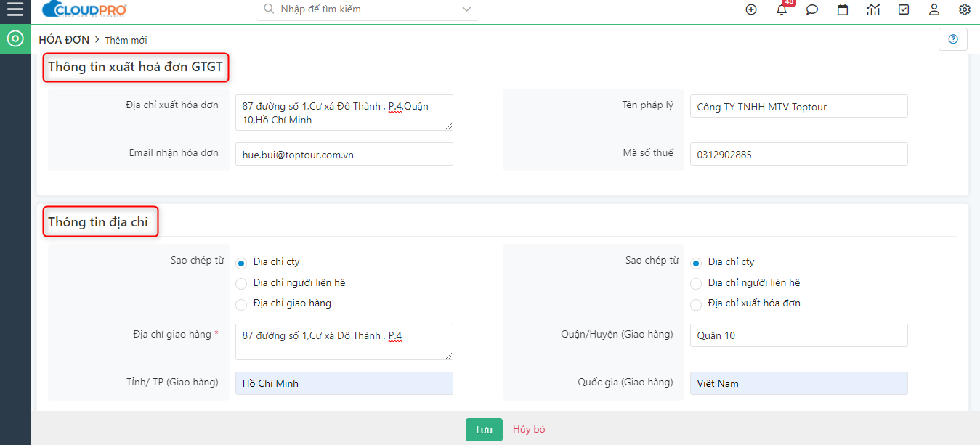Select 'Địa chỉ giao hàng' radio option
The height and width of the screenshot is (445, 980).
(x=241, y=303)
